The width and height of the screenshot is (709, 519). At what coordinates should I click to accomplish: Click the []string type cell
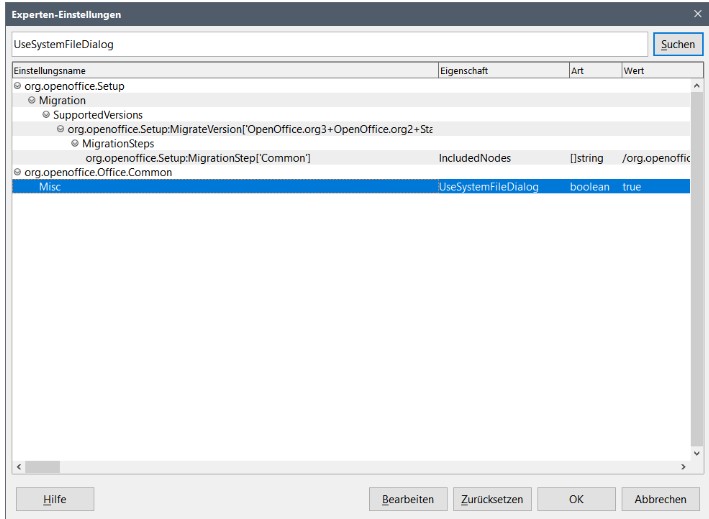click(586, 158)
